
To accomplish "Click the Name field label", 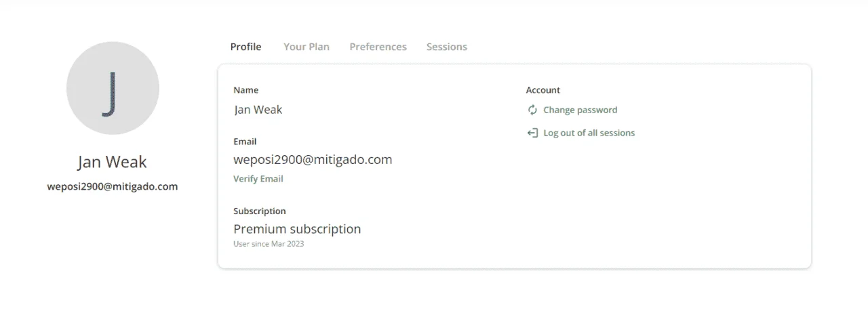I will click(245, 90).
